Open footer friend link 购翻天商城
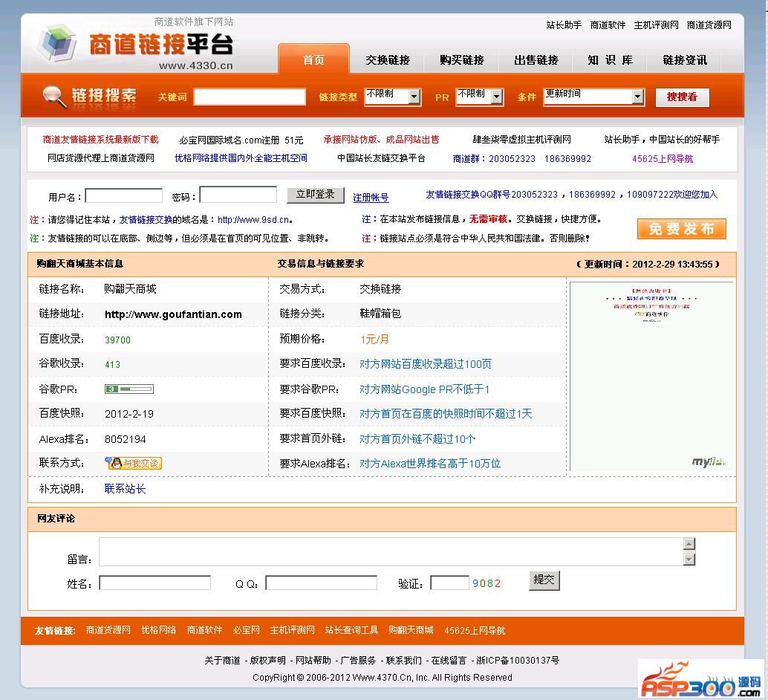Viewport: 768px width, 700px height. [x=411, y=630]
